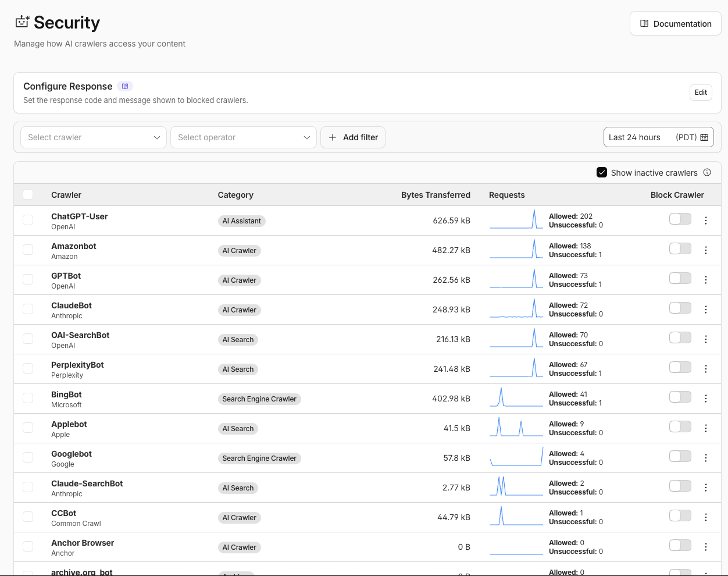This screenshot has height=576, width=728.
Task: Enable blocking for ClaudeBot
Action: (680, 308)
